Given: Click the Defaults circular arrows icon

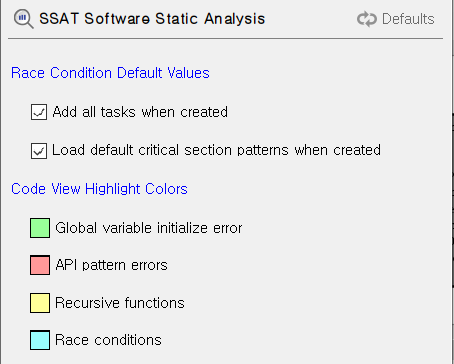Looking at the screenshot, I should 367,19.
